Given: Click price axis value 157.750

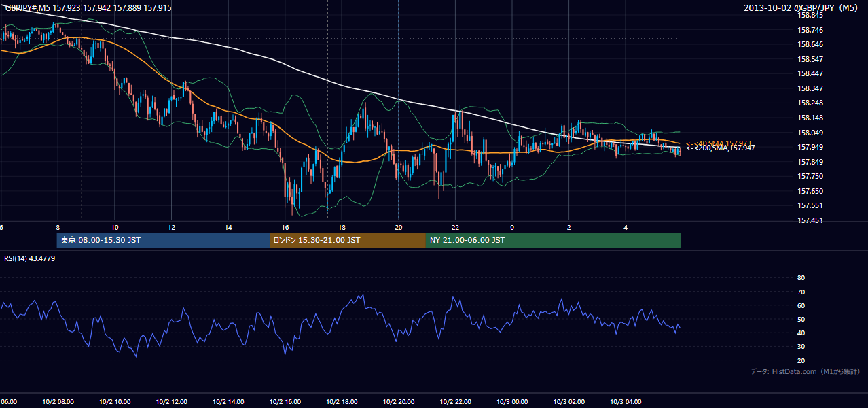Looking at the screenshot, I should pyautogui.click(x=810, y=176).
